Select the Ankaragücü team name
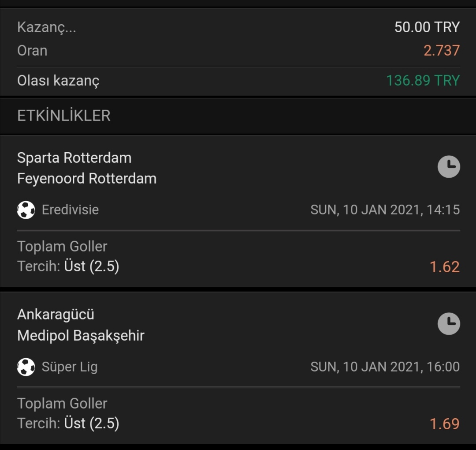The width and height of the screenshot is (476, 450). pos(56,315)
